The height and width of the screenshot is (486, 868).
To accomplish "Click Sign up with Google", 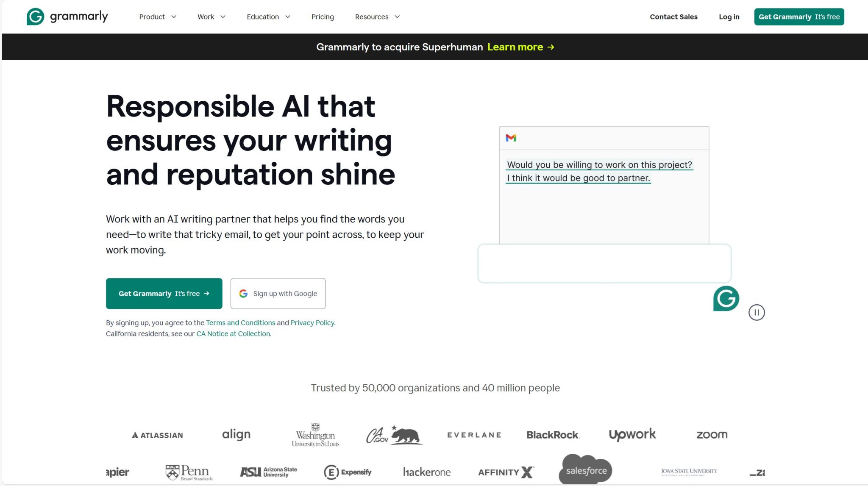I will tap(278, 294).
